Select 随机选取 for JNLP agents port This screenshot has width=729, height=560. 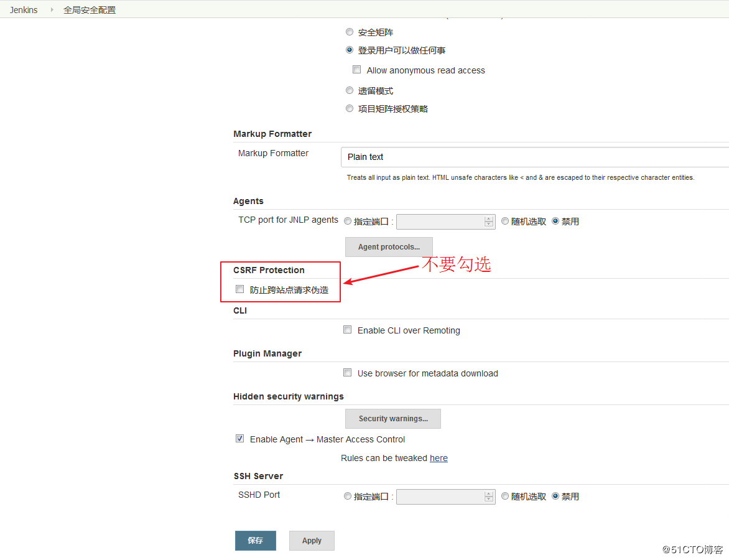505,221
